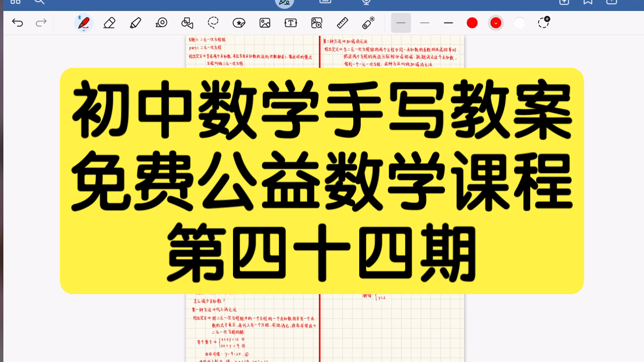644x362 pixels.
Task: Select the Lasso selection tool
Action: 213,23
